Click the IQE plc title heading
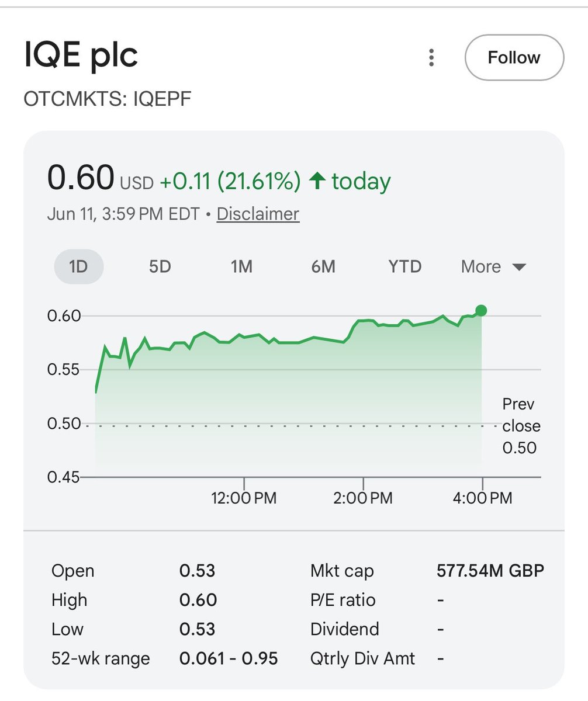The image size is (588, 701). click(81, 55)
